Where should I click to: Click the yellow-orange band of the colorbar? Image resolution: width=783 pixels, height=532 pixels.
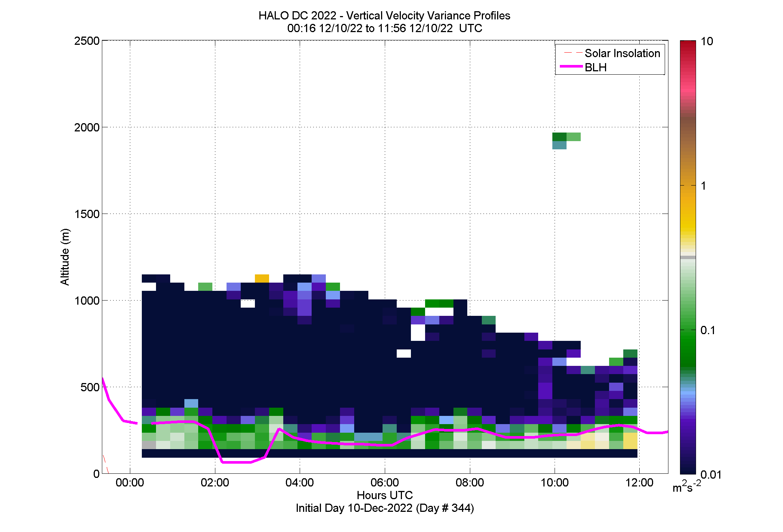click(x=688, y=209)
